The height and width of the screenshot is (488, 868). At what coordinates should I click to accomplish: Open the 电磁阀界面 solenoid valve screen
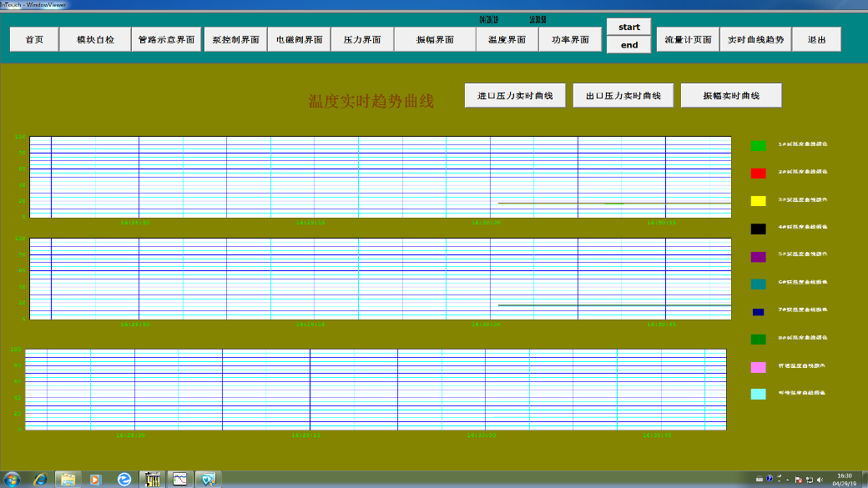click(299, 39)
